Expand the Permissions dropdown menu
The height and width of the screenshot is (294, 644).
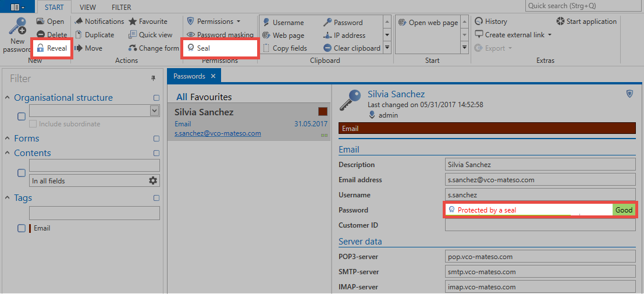coord(239,22)
